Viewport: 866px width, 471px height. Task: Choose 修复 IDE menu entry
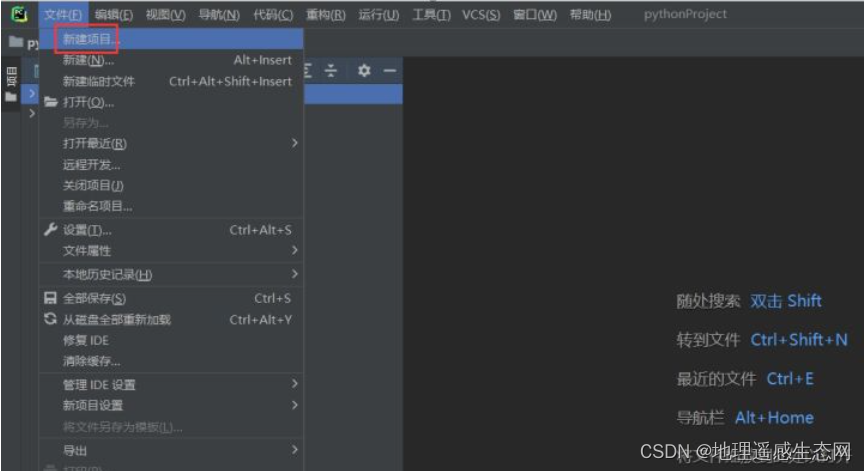(171, 341)
